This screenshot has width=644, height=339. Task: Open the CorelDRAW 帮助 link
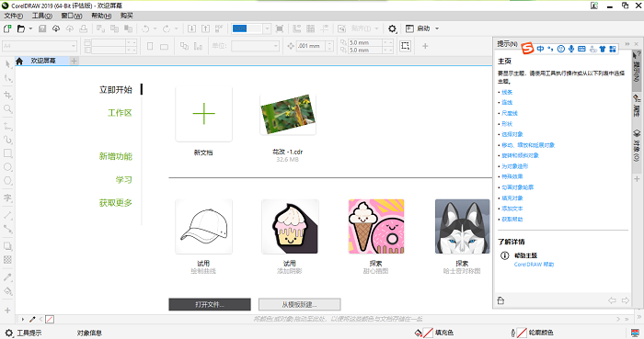click(x=534, y=265)
